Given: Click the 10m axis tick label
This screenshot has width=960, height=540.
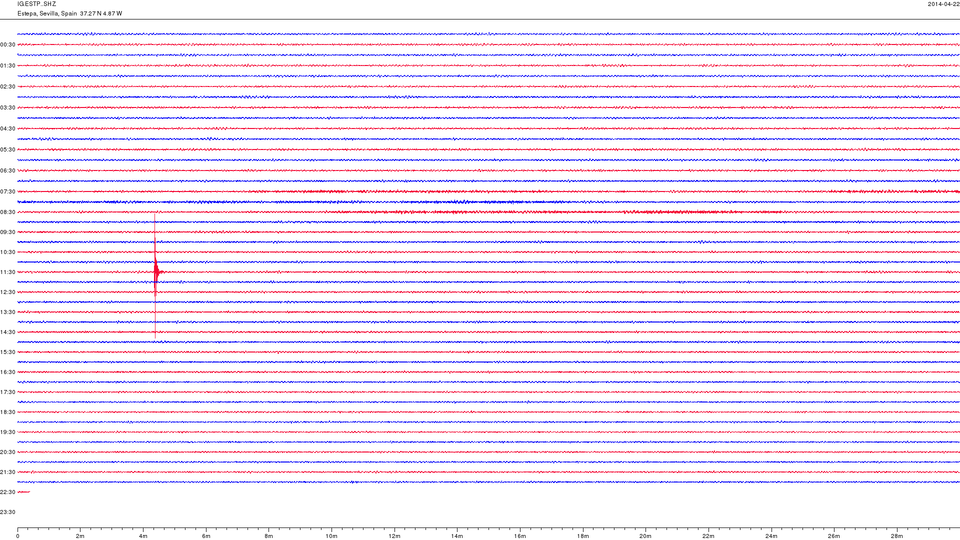Looking at the screenshot, I should point(331,536).
